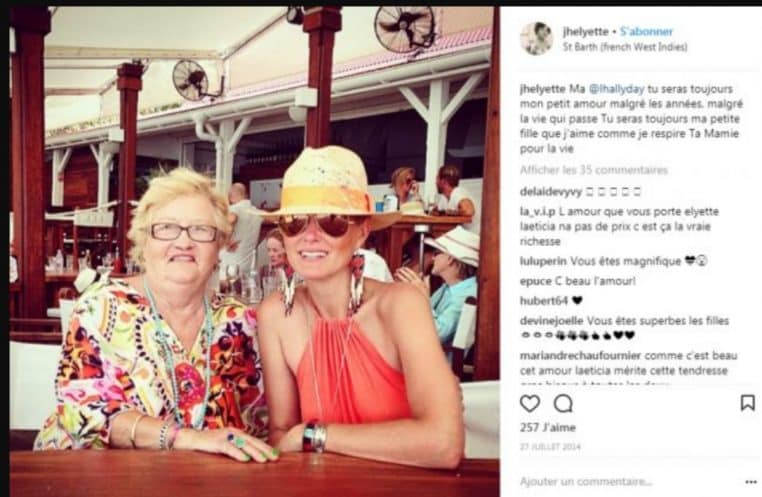
Task: Open the hubert64 commenter profile
Action: (544, 301)
